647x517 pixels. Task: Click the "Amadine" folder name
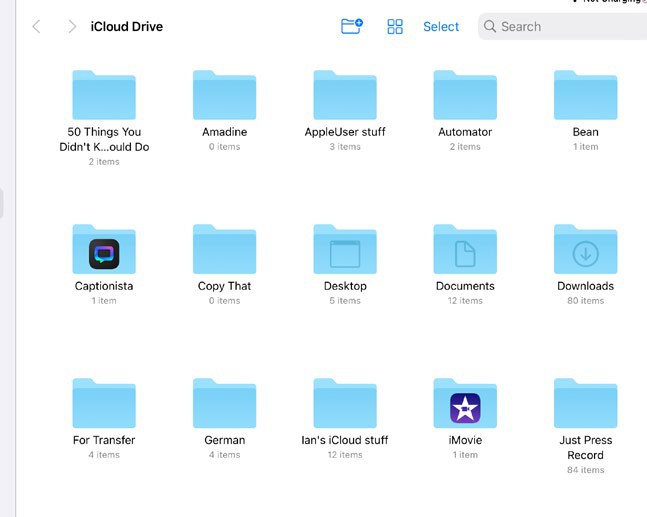point(224,132)
